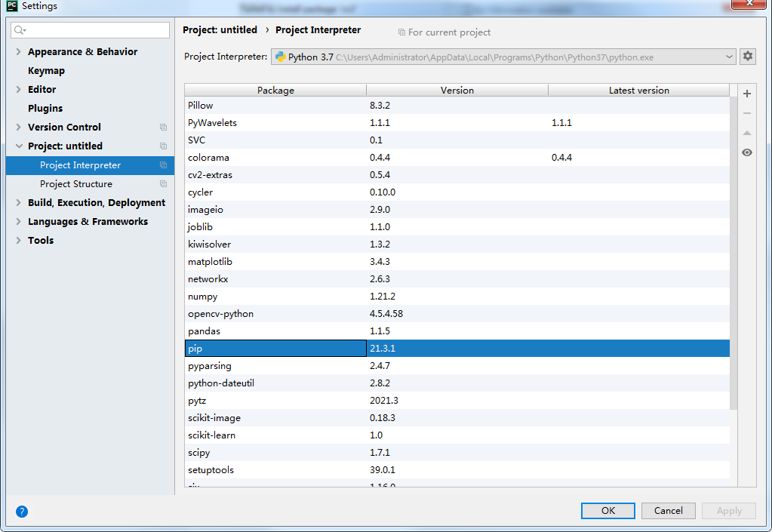772x532 pixels.
Task: Sort by Version column header
Action: tap(457, 90)
